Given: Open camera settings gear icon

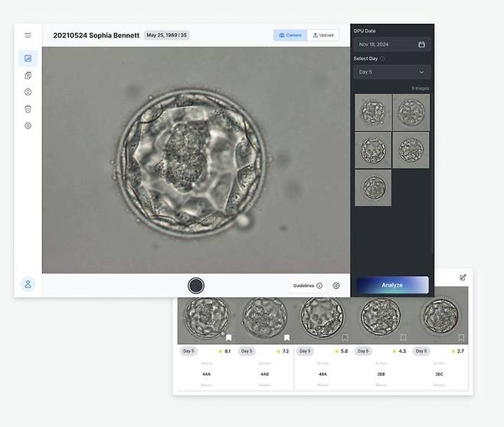Looking at the screenshot, I should click(x=336, y=285).
